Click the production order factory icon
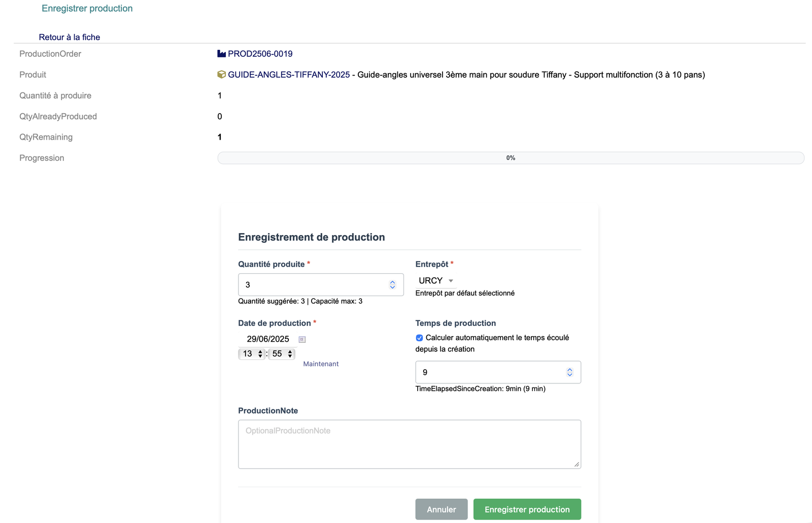The width and height of the screenshot is (812, 523). (x=221, y=54)
